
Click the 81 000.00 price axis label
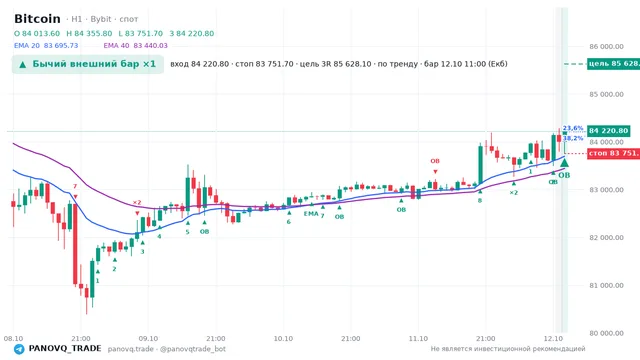pos(607,285)
